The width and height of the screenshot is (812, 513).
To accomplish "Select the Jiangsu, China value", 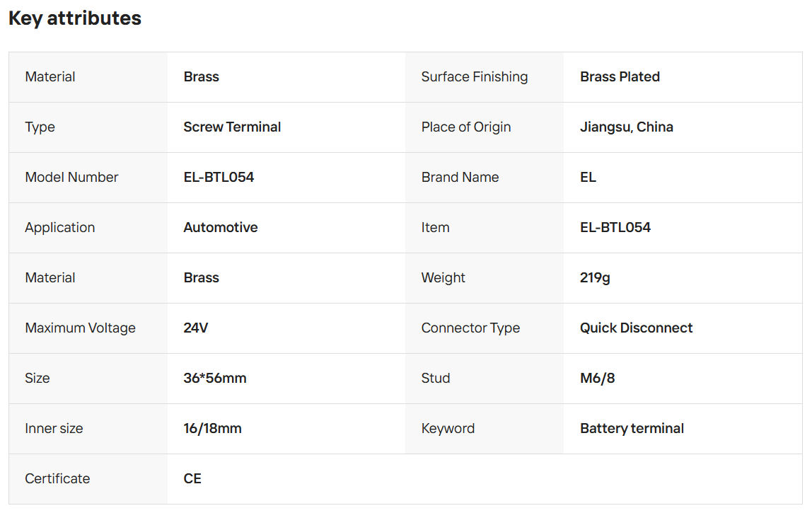I will (626, 127).
